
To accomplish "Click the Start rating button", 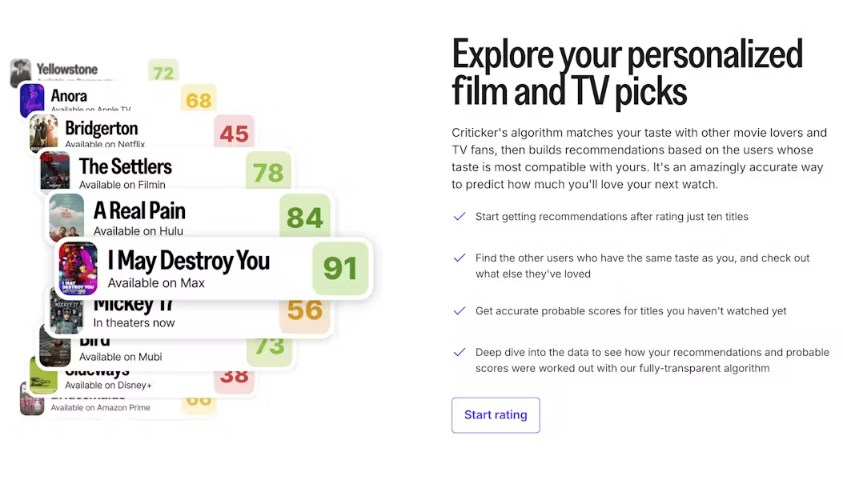I will (496, 415).
